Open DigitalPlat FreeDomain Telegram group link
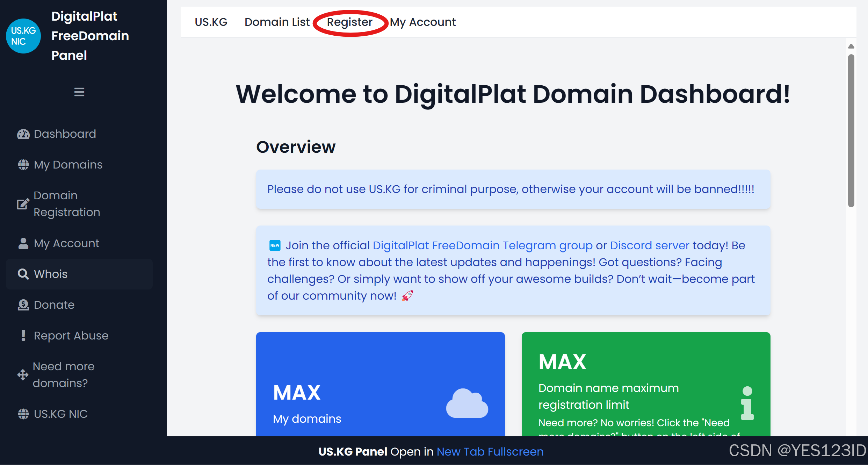This screenshot has width=868, height=465. pyautogui.click(x=482, y=245)
